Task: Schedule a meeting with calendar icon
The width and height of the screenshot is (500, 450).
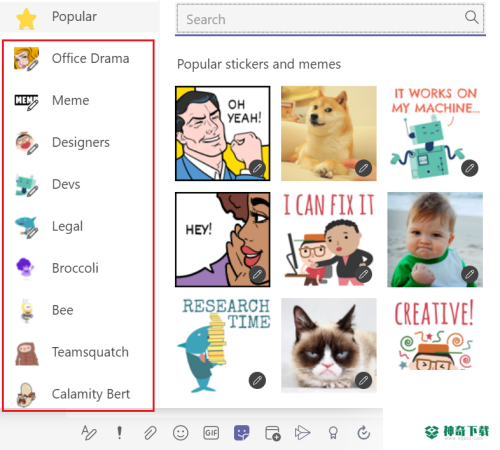Action: click(x=273, y=433)
